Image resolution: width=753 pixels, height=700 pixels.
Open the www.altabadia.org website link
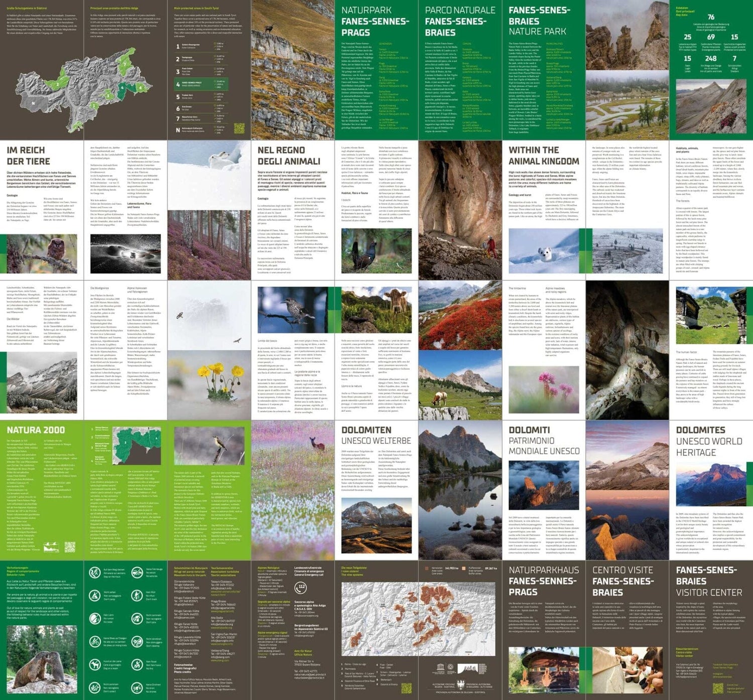[x=222, y=628]
